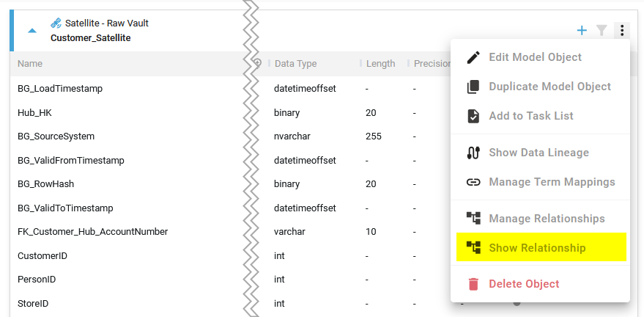Click the satellite icon beside Raw Vault
Screen dimensions: 644x317
coord(56,23)
